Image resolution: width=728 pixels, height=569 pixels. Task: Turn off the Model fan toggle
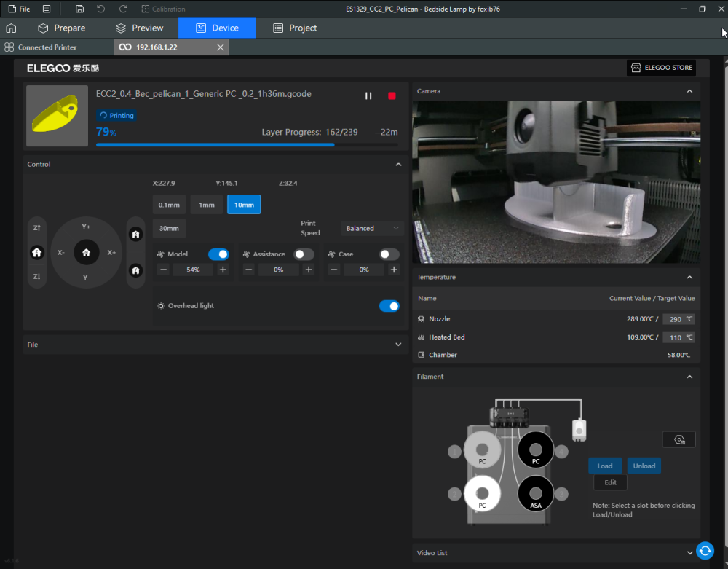point(218,254)
